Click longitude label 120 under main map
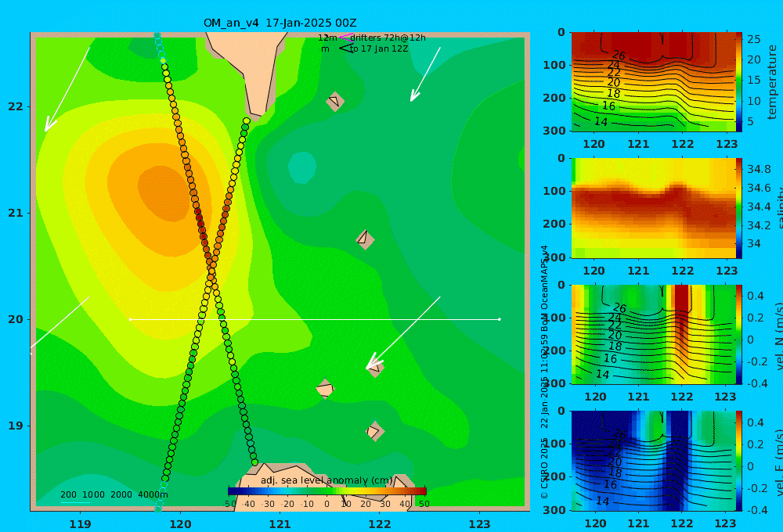This screenshot has height=532, width=783. point(180,524)
